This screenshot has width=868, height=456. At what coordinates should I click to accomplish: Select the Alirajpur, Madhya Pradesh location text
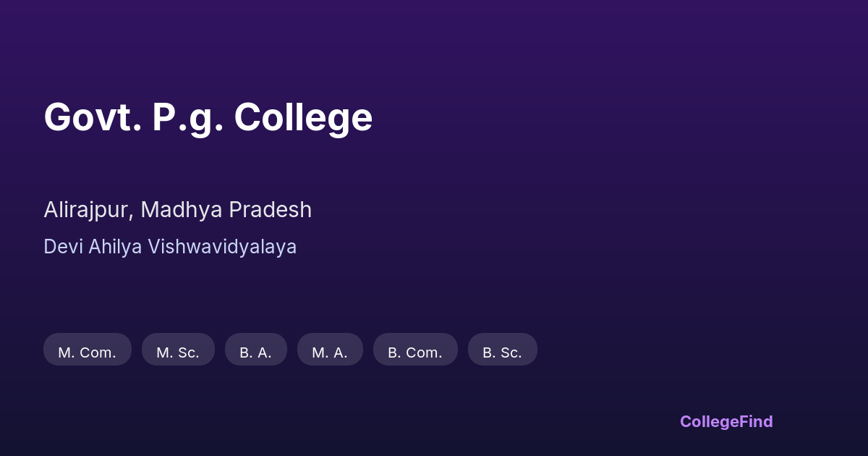click(x=177, y=210)
